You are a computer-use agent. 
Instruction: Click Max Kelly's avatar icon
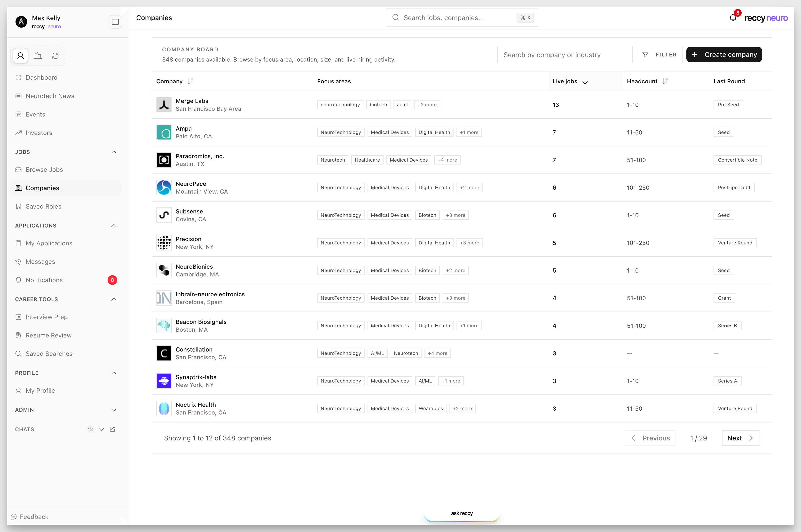tap(21, 21)
